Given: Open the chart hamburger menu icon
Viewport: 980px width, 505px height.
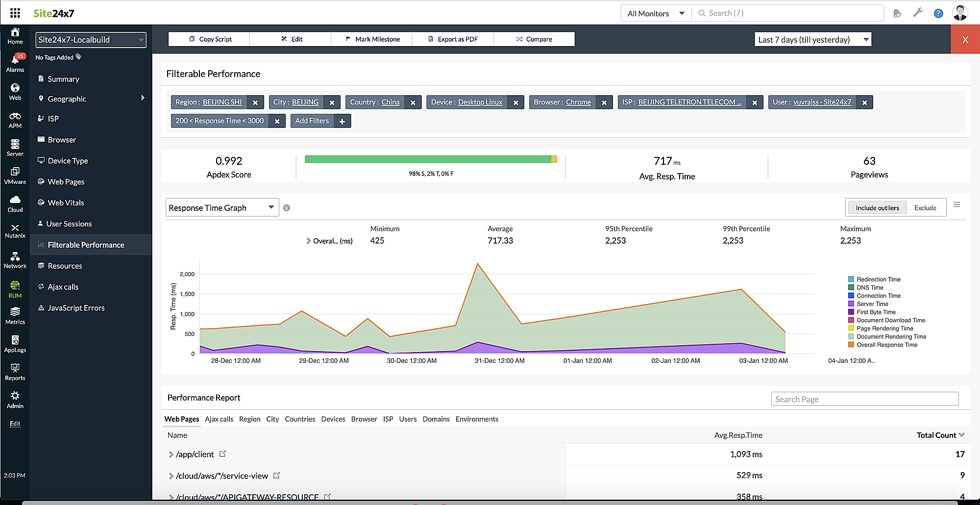Looking at the screenshot, I should pyautogui.click(x=956, y=205).
